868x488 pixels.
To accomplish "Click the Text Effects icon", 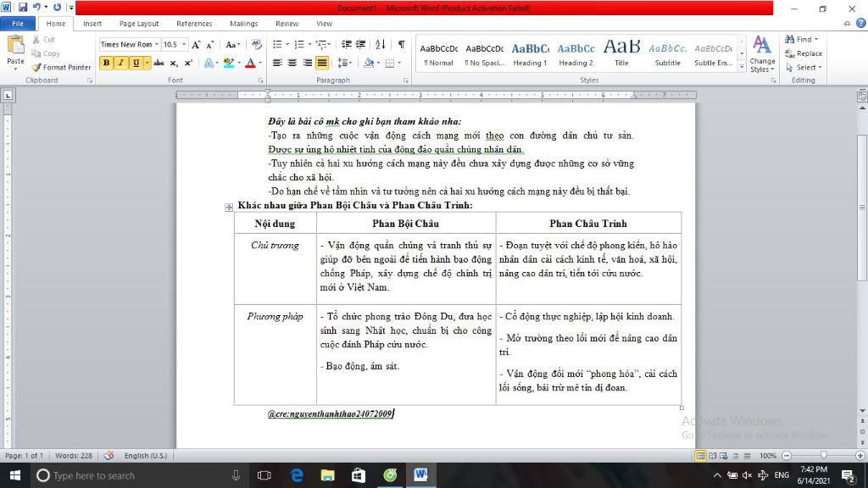I will (x=209, y=63).
